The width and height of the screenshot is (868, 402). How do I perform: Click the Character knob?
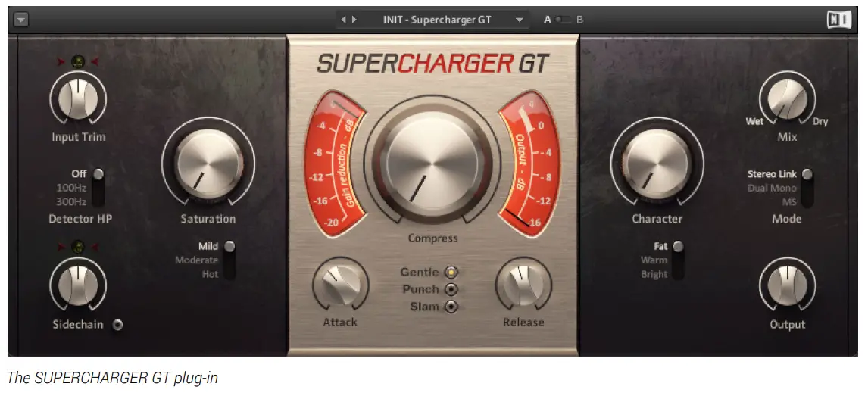tap(657, 164)
